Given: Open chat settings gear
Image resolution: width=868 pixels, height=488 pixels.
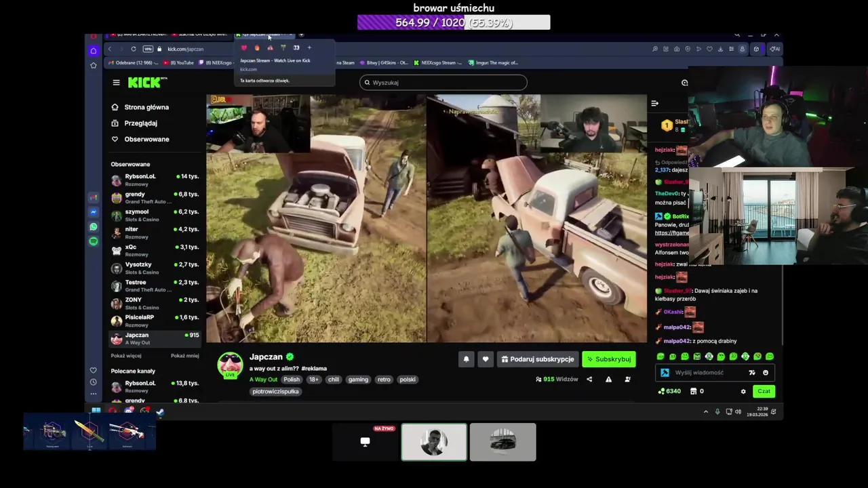Looking at the screenshot, I should [743, 391].
